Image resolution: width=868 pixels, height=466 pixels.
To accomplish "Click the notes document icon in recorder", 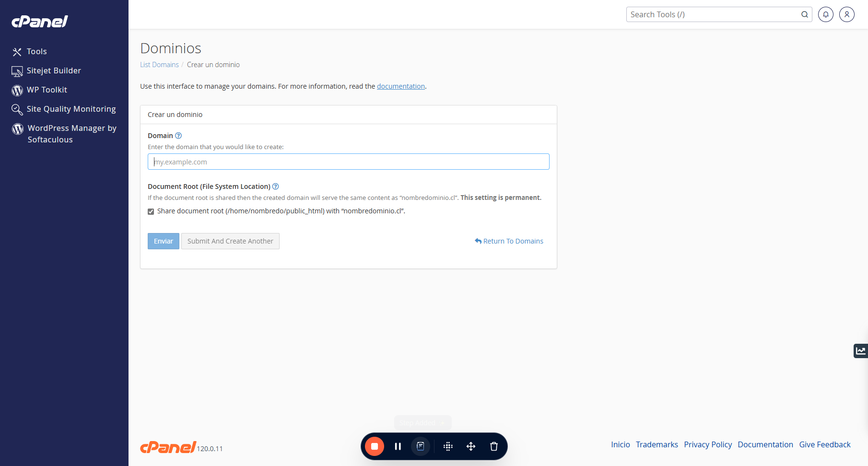I will (421, 446).
